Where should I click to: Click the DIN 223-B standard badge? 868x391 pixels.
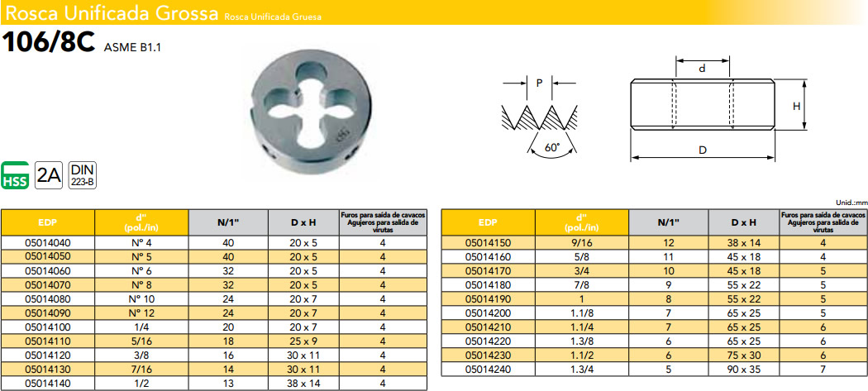coord(81,174)
